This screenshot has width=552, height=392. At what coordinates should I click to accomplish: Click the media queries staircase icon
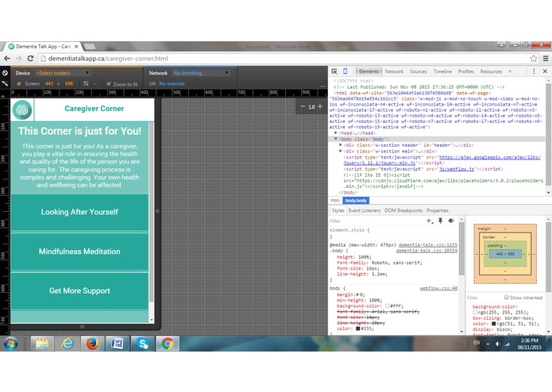(x=5, y=83)
